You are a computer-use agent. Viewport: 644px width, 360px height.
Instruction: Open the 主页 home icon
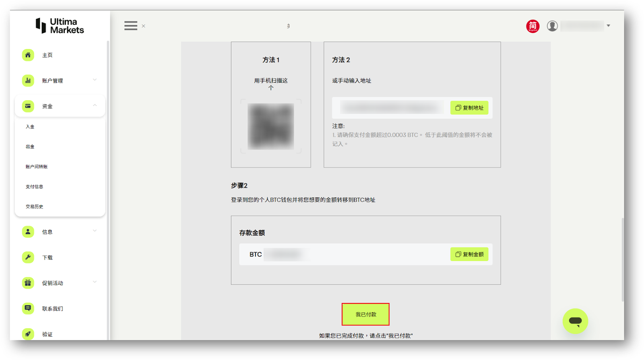(28, 55)
